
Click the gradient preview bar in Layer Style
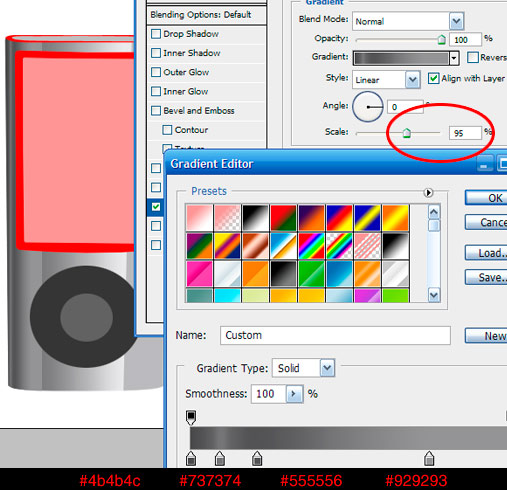(401, 59)
